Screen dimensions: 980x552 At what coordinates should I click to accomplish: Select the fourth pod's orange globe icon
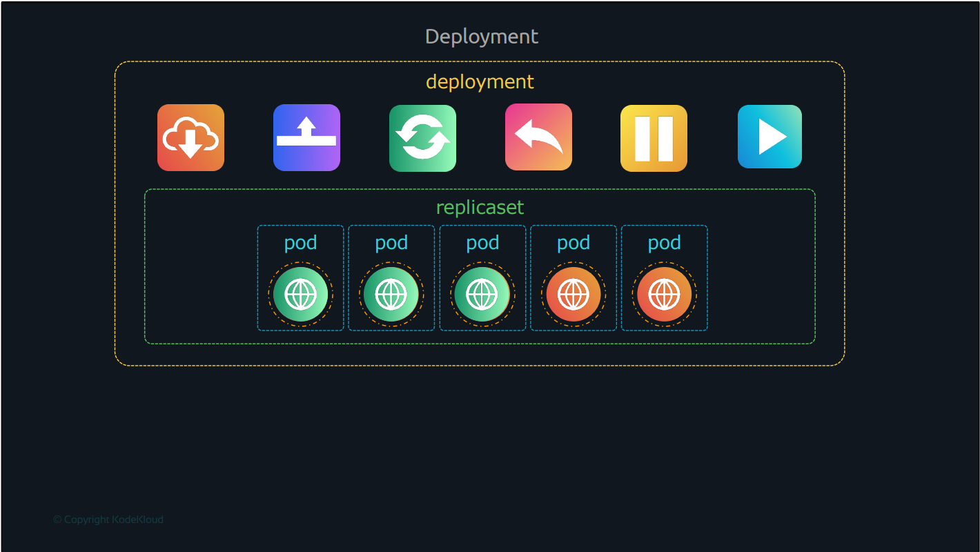pos(574,295)
